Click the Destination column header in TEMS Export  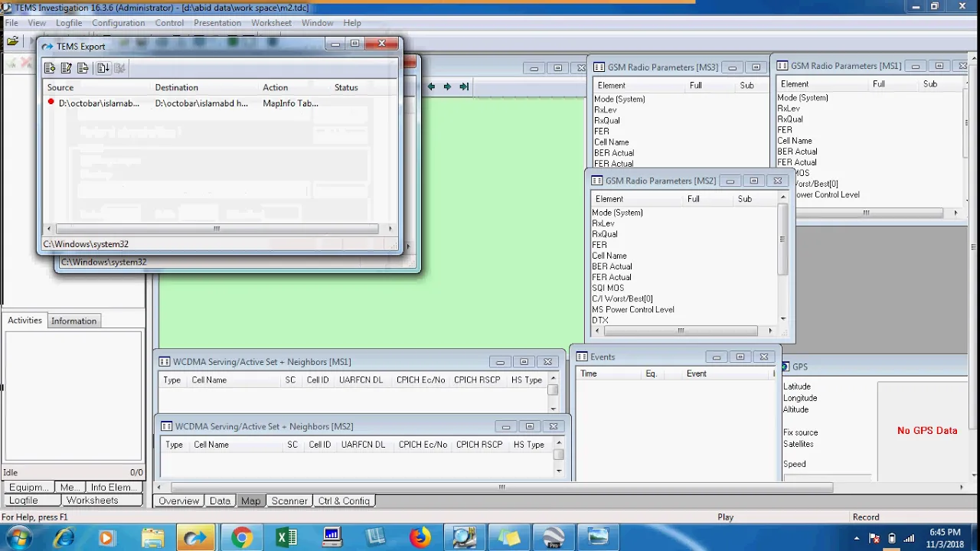[x=205, y=87]
